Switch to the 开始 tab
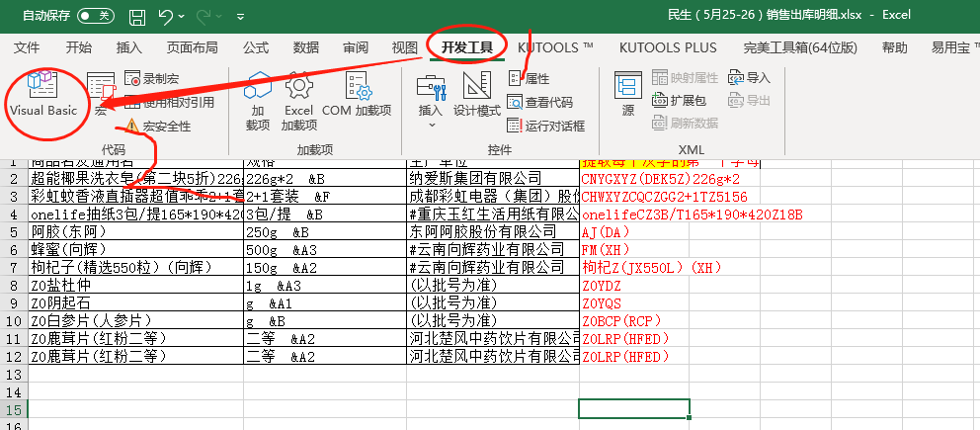This screenshot has height=430, width=980. tap(78, 47)
